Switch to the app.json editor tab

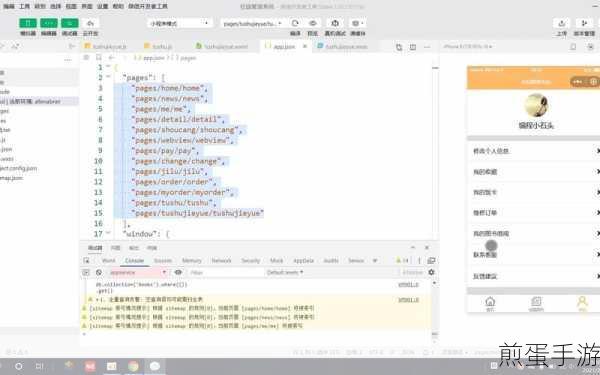pyautogui.click(x=284, y=46)
